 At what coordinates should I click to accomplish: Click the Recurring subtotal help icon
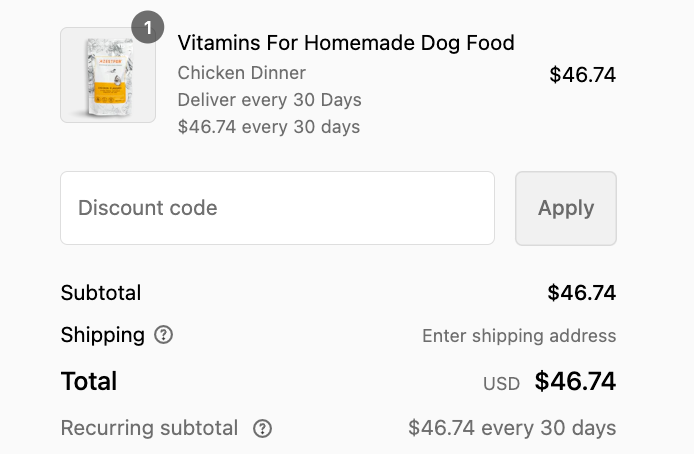click(262, 429)
